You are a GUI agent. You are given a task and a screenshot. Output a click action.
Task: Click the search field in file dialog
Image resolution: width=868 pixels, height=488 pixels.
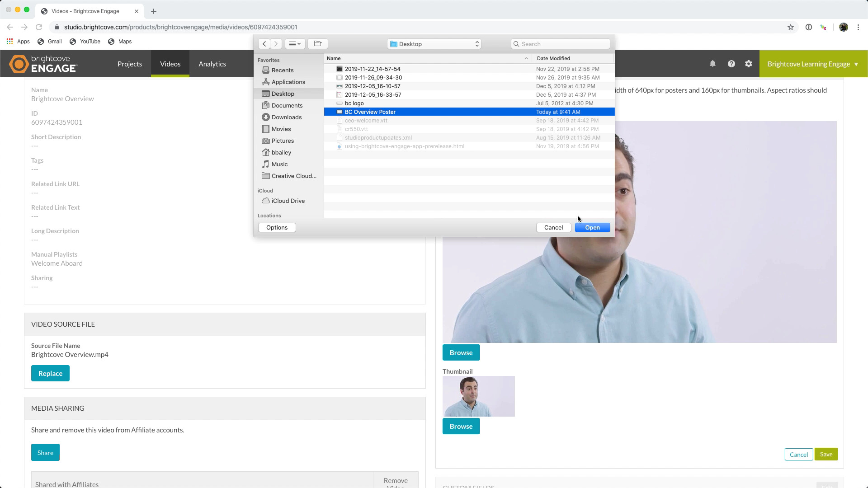[563, 43]
